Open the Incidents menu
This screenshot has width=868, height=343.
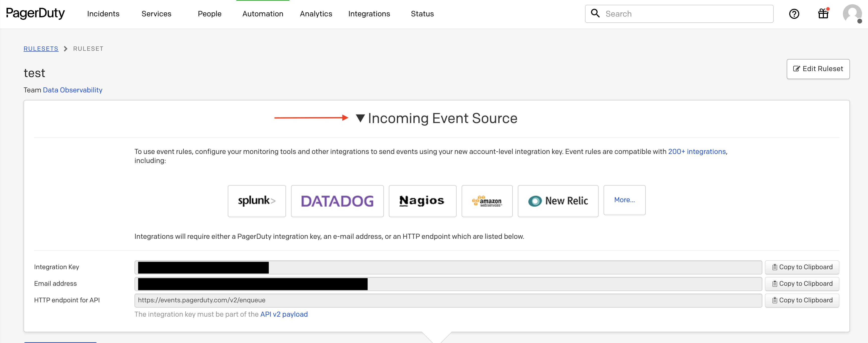click(x=103, y=14)
